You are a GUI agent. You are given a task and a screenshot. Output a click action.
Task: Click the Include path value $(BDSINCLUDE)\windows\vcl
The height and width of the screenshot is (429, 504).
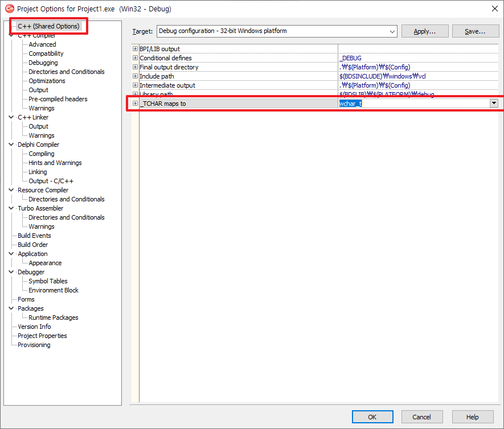[x=383, y=76]
